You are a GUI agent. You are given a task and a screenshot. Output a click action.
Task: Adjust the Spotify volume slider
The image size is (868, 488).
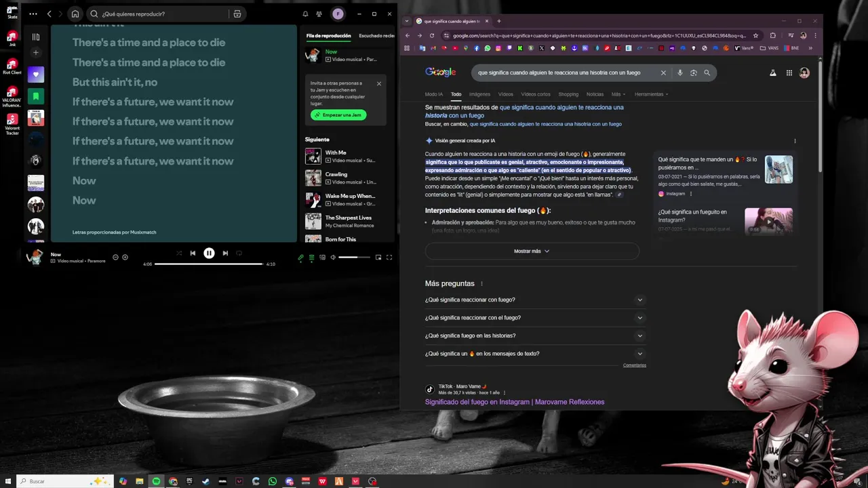(355, 258)
